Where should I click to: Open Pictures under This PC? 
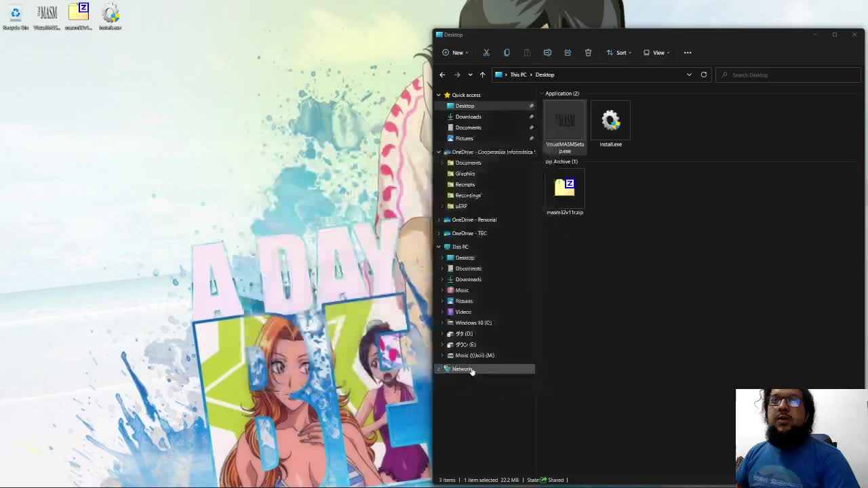click(464, 301)
